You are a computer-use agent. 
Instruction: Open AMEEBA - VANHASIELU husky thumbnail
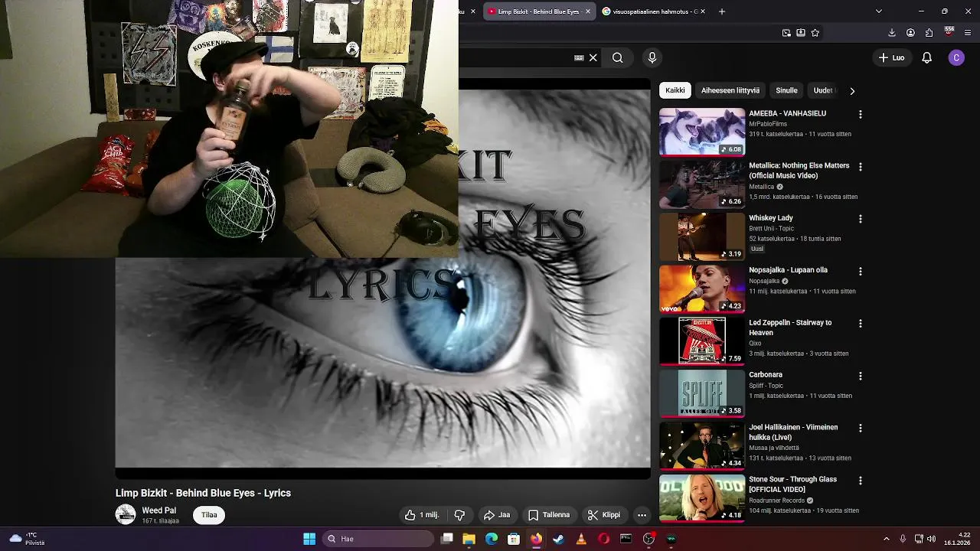tap(702, 132)
